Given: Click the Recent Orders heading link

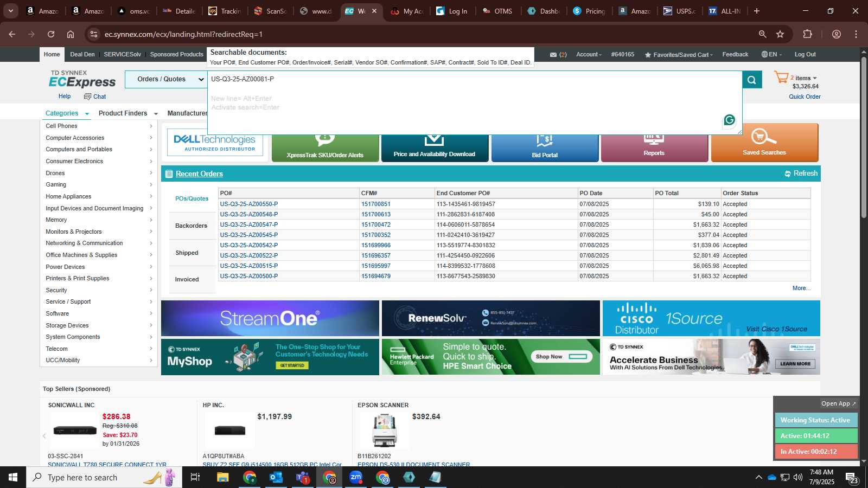Looking at the screenshot, I should tap(199, 174).
